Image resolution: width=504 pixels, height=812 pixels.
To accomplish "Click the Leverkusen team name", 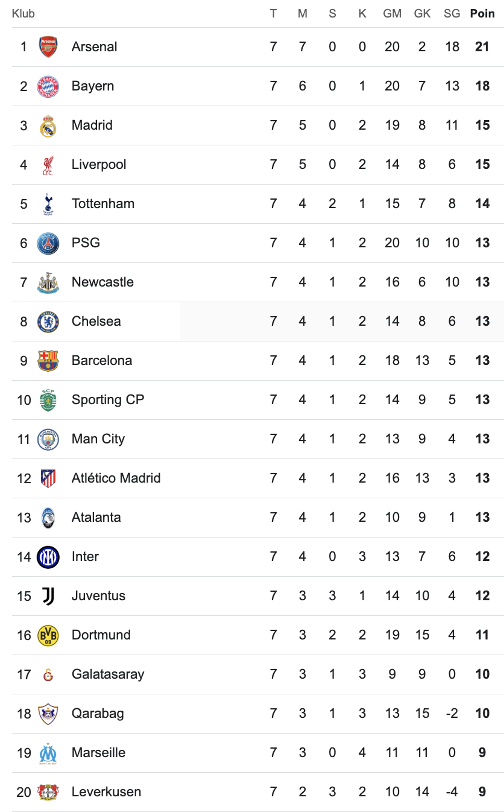I will [x=106, y=792].
